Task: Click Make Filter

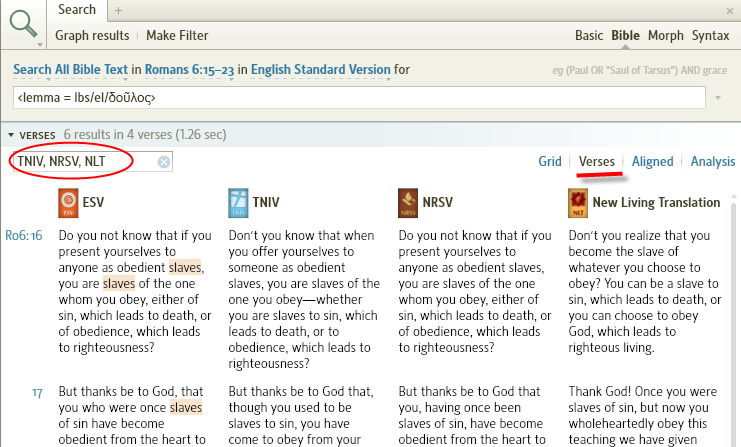Action: (x=177, y=35)
